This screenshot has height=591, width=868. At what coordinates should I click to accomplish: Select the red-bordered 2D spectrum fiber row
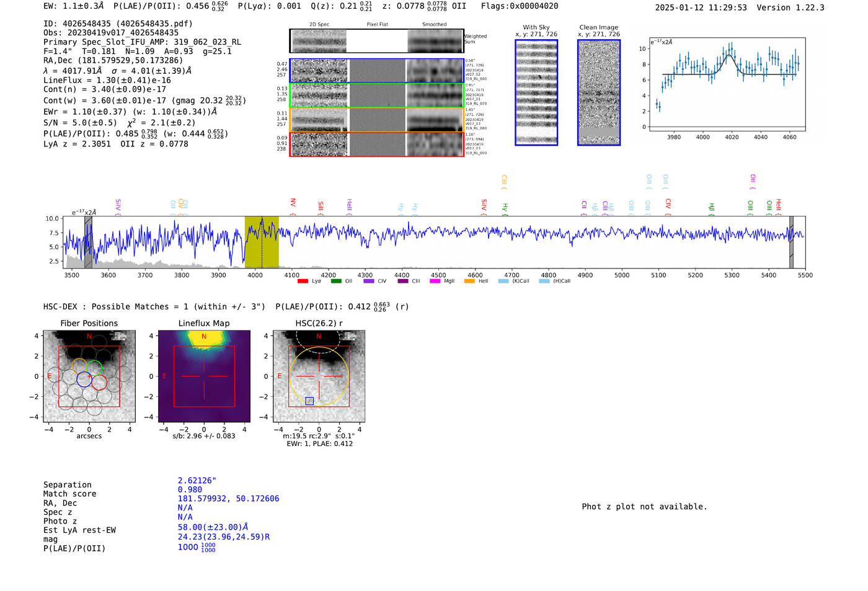[x=377, y=144]
